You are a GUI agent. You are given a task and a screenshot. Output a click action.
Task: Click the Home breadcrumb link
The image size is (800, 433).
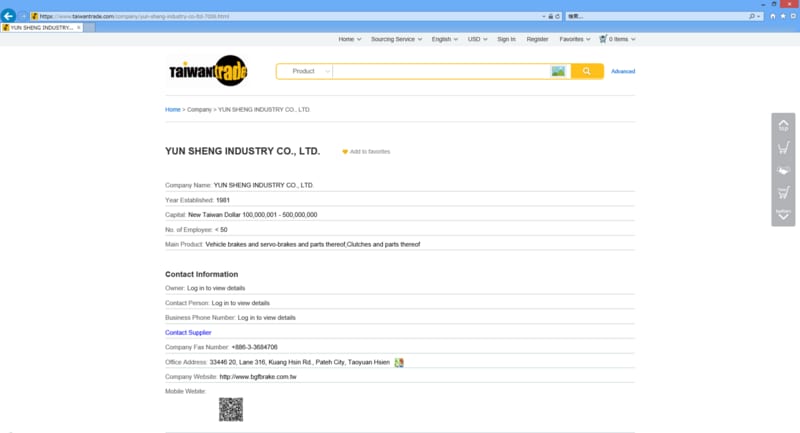[x=172, y=110]
